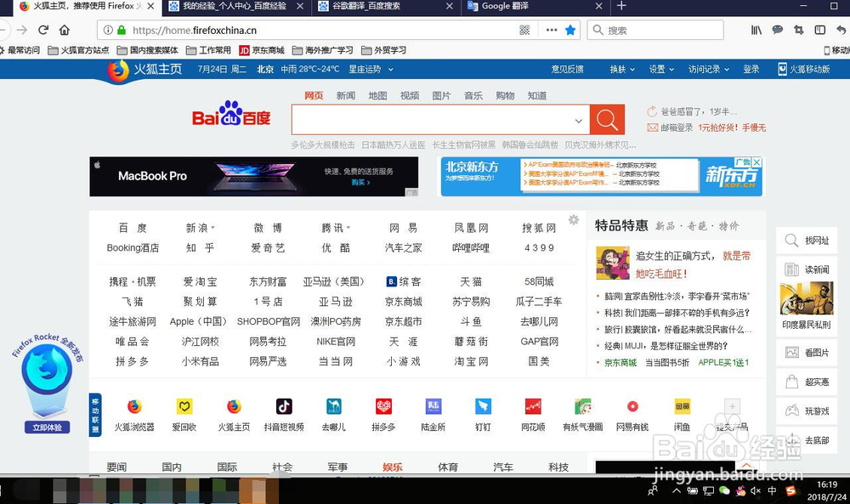Click 超实惠 shopping bag sidebar item
The width and height of the screenshot is (850, 504).
[x=807, y=382]
